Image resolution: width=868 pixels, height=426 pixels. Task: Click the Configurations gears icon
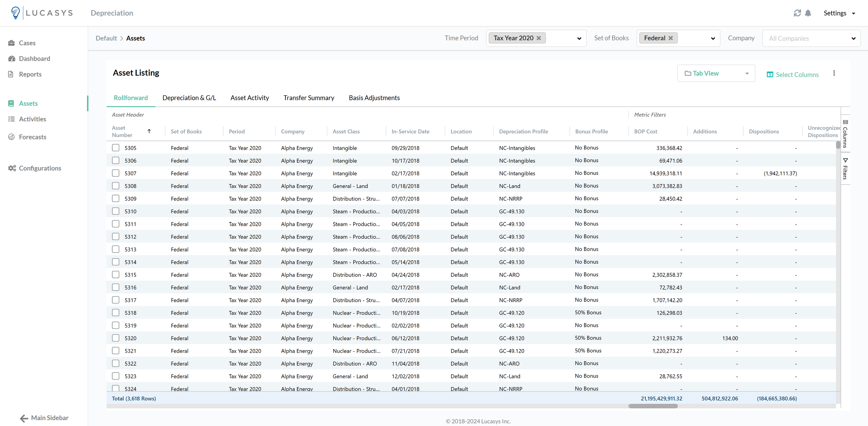click(12, 168)
